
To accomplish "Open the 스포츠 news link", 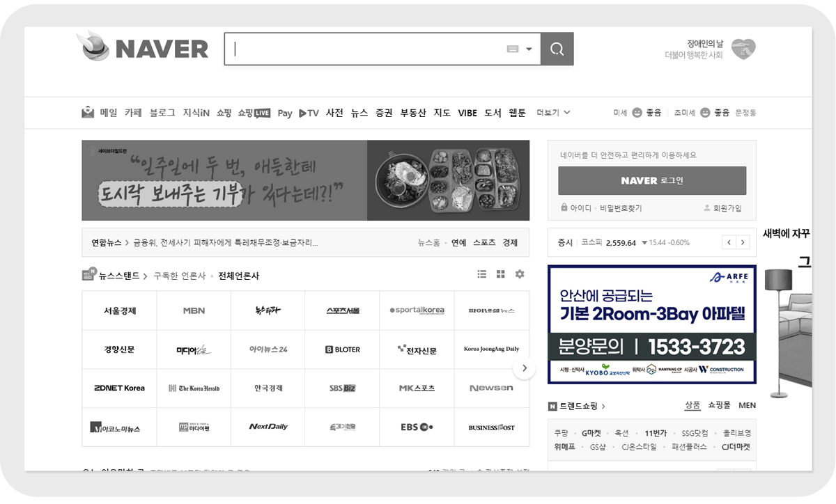I will point(484,243).
